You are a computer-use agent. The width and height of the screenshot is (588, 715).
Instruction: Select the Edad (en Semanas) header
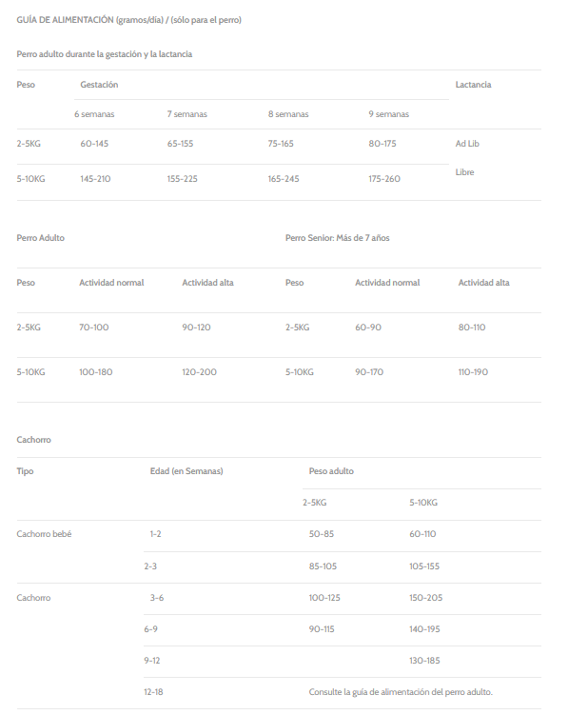tap(186, 471)
